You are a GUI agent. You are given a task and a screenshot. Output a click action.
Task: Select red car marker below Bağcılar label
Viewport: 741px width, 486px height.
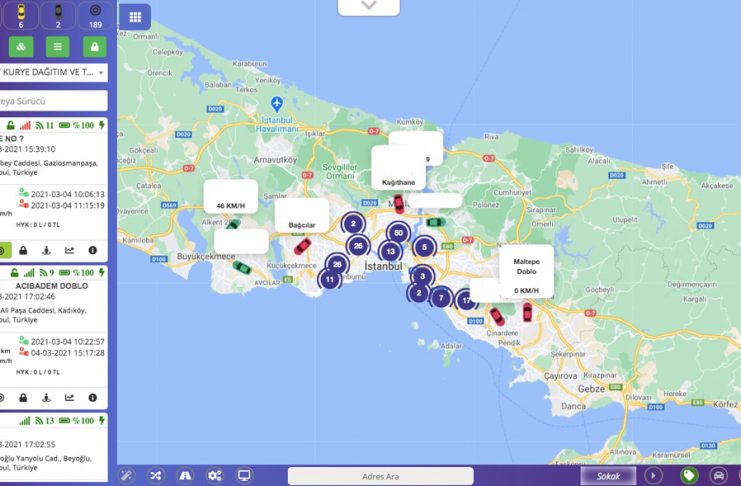tap(302, 246)
